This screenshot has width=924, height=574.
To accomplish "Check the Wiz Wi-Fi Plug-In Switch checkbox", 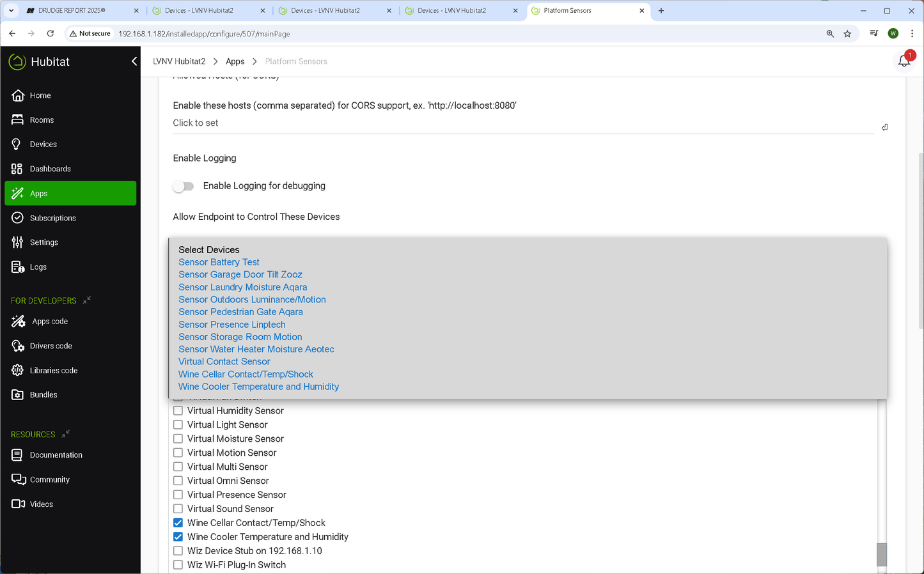I will coord(178,565).
